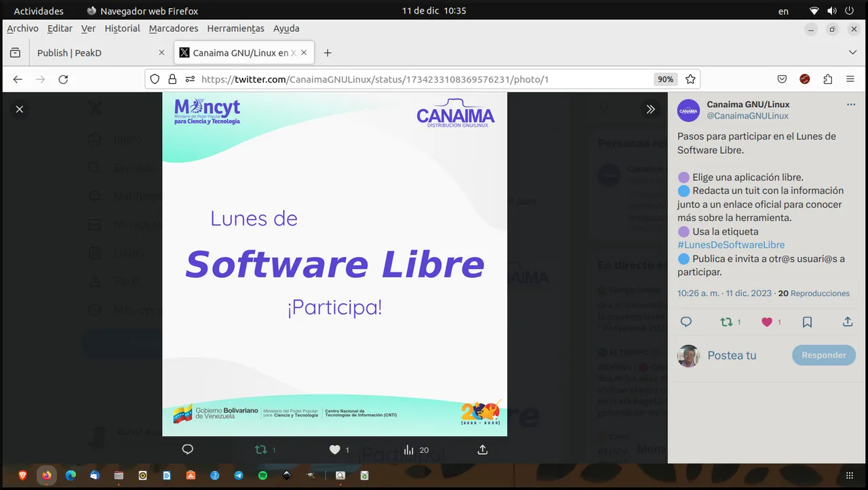The width and height of the screenshot is (868, 490).
Task: Open the Editar menu
Action: pyautogui.click(x=60, y=28)
